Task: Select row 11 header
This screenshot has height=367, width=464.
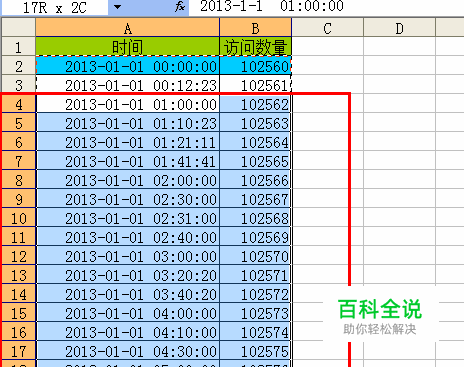Action: 19,237
